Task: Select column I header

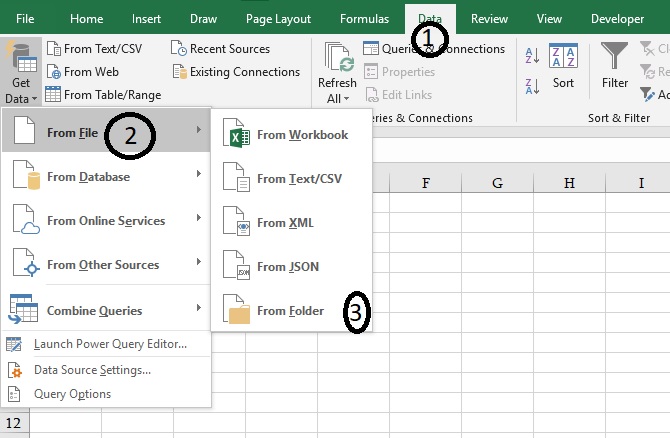Action: pos(638,183)
